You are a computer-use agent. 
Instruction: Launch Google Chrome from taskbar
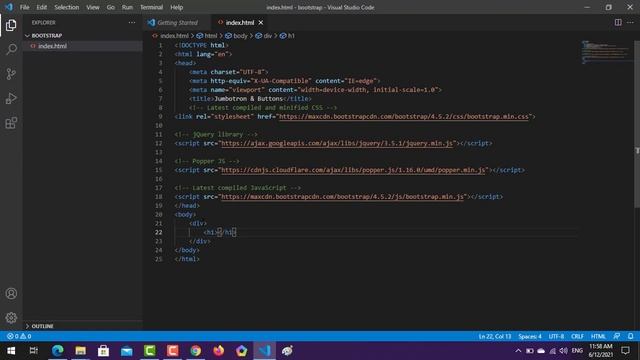[x=196, y=351]
